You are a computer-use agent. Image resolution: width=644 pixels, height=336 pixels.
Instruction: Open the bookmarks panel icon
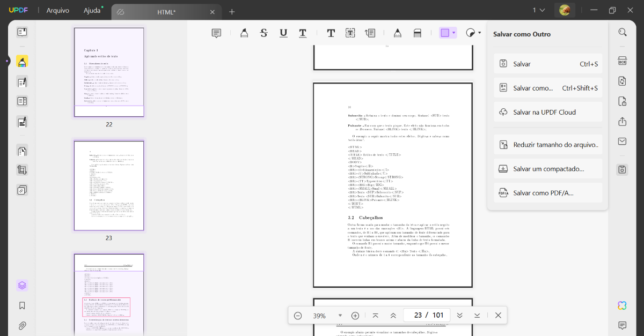click(x=22, y=305)
